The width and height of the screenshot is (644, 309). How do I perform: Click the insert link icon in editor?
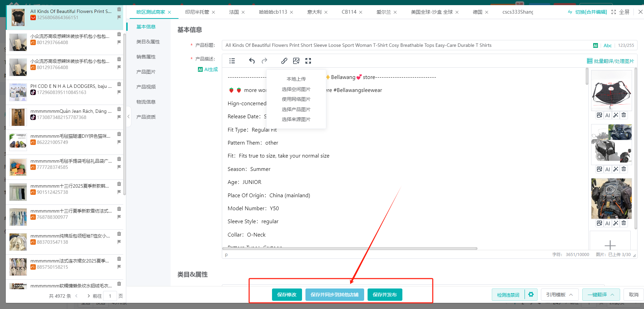click(x=284, y=61)
